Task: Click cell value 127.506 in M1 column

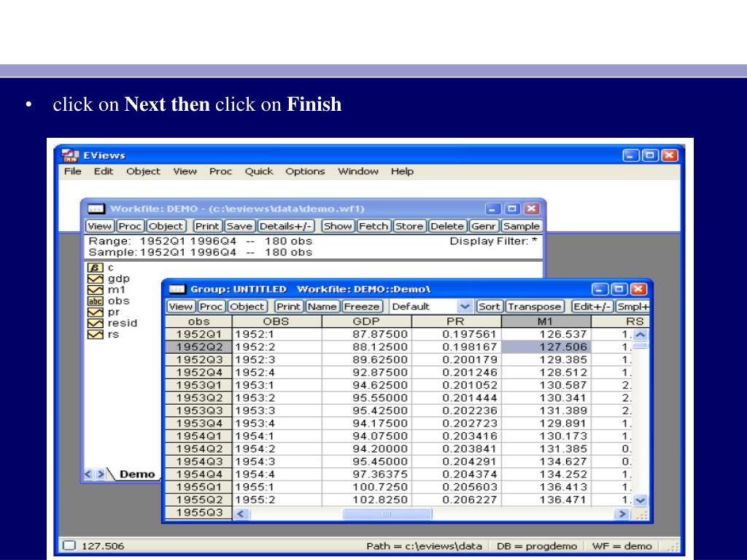Action: click(546, 347)
